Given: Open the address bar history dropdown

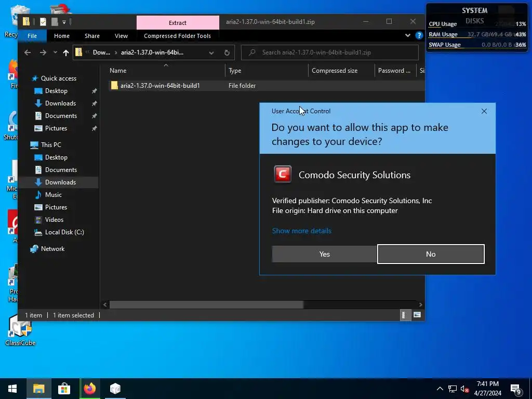Looking at the screenshot, I should pyautogui.click(x=211, y=52).
